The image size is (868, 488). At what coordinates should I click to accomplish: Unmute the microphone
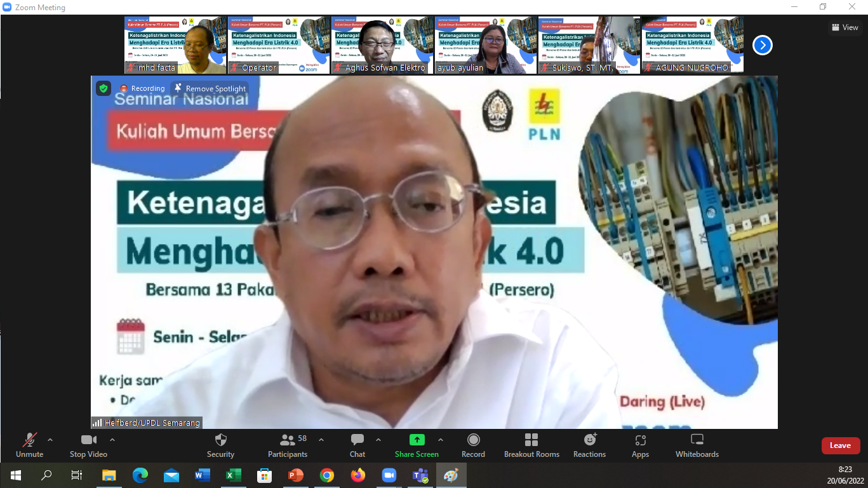click(29, 440)
